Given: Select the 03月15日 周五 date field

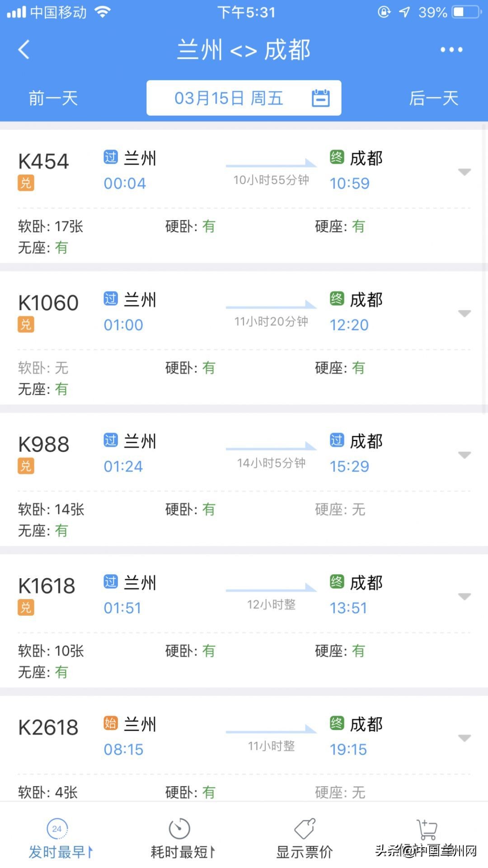Looking at the screenshot, I should coord(229,98).
